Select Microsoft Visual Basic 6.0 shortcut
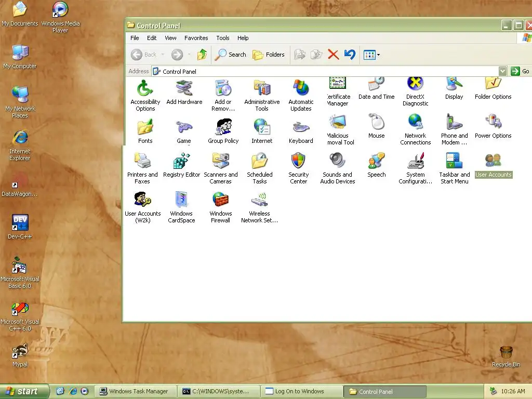 click(x=20, y=273)
